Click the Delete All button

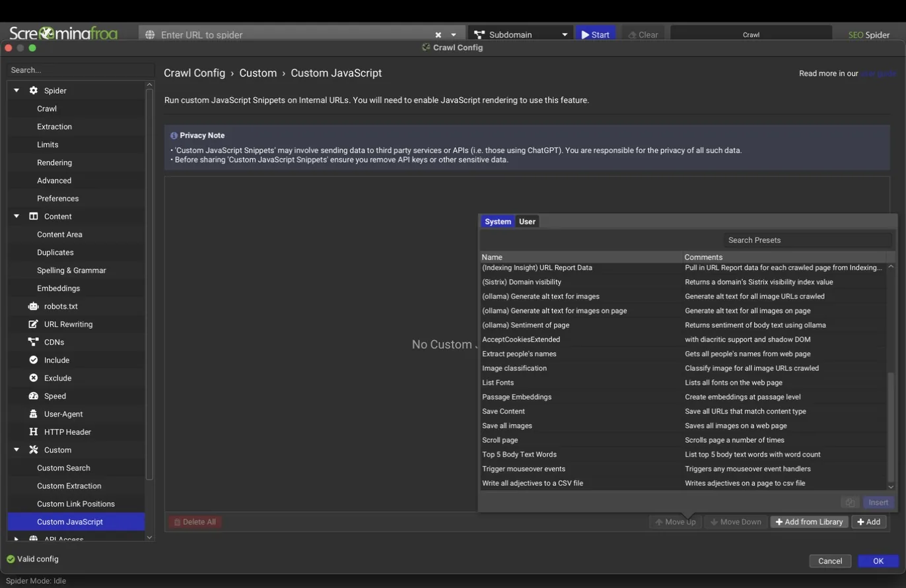click(x=195, y=522)
